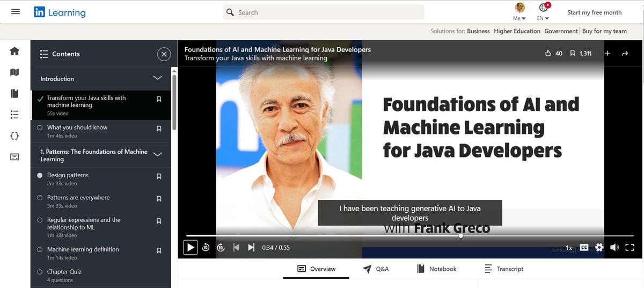The image size is (644, 288).
Task: Rewind video 10 seconds
Action: tap(206, 247)
